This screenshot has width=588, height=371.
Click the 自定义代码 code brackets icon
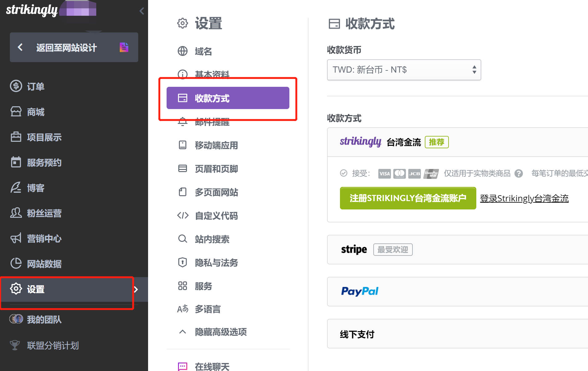(183, 215)
